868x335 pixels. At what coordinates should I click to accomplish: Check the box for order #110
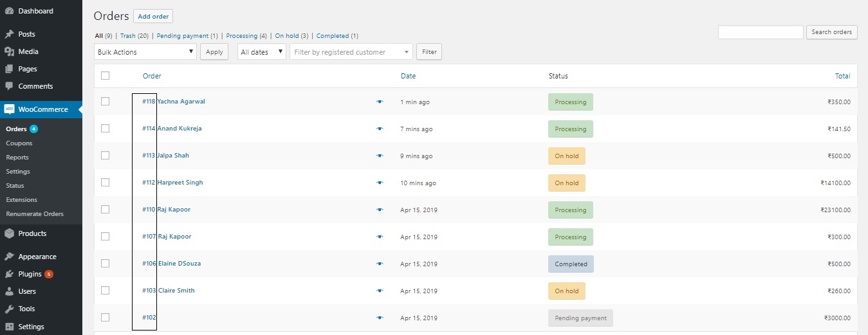point(106,210)
